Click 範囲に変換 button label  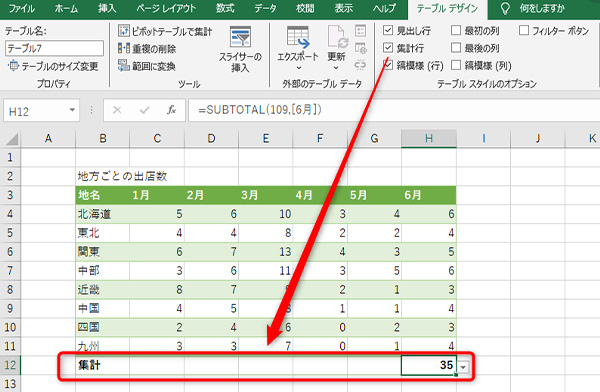(x=154, y=66)
